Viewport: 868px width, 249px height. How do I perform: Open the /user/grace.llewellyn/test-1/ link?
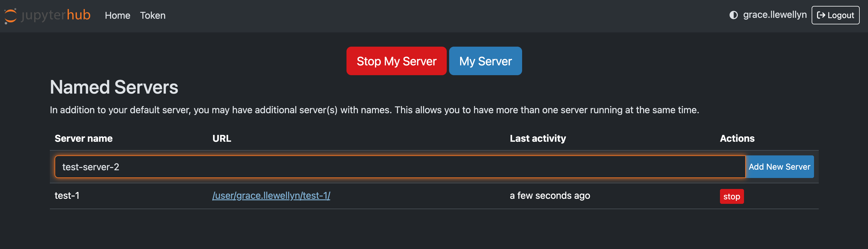[271, 196]
